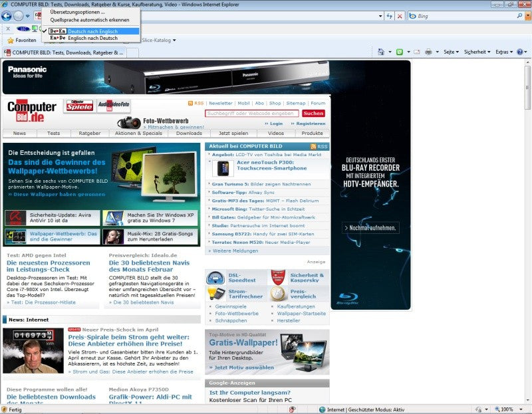Open Musik-Mix 28 Gratis-Songs teaser

click(150, 237)
